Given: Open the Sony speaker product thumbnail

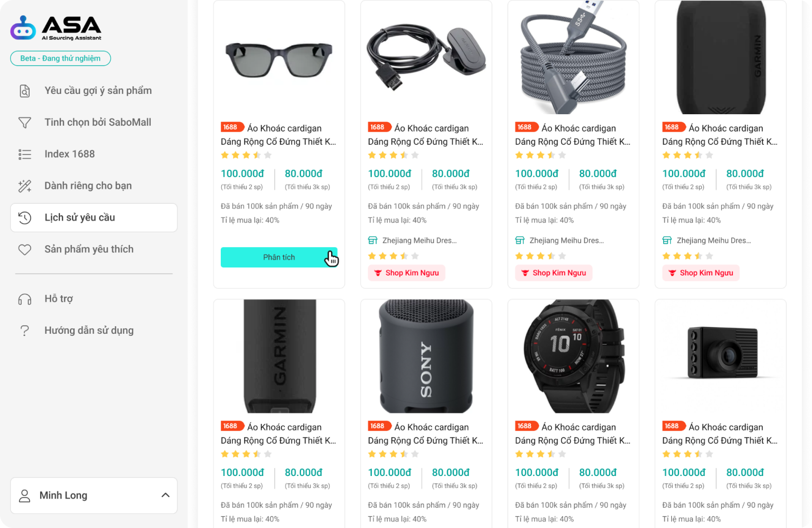Looking at the screenshot, I should (426, 356).
